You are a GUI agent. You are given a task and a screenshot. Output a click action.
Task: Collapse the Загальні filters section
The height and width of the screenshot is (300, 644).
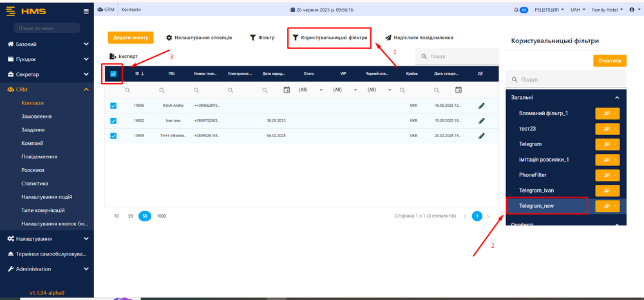click(x=617, y=97)
